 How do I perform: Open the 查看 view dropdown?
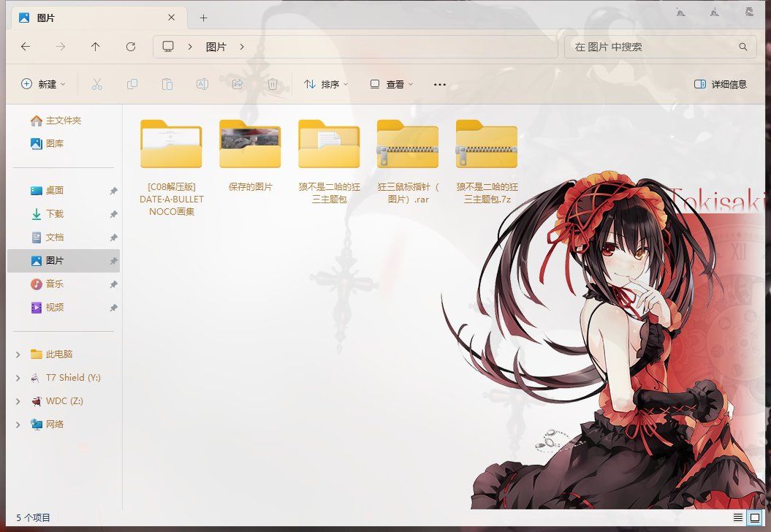pyautogui.click(x=391, y=84)
